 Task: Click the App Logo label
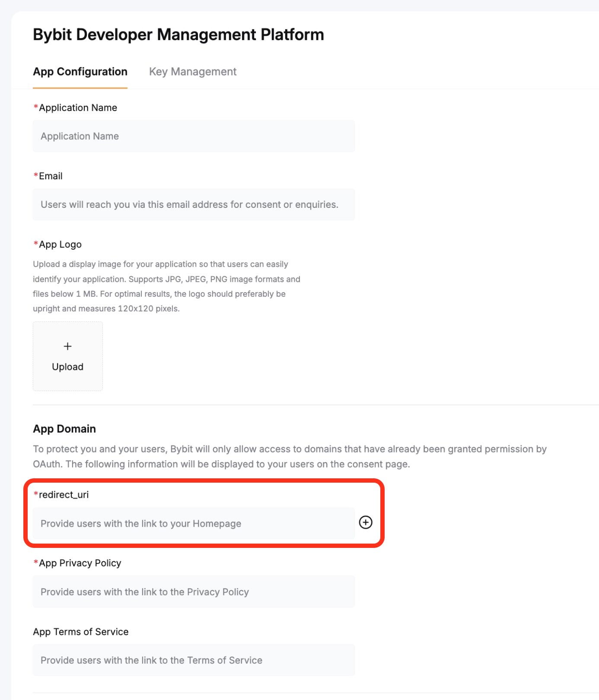click(60, 244)
